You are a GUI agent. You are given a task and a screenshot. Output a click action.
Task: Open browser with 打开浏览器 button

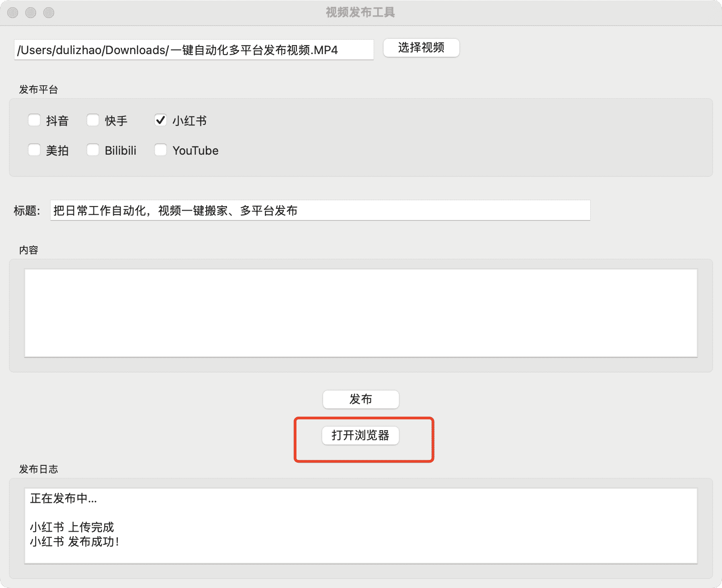[x=361, y=436]
